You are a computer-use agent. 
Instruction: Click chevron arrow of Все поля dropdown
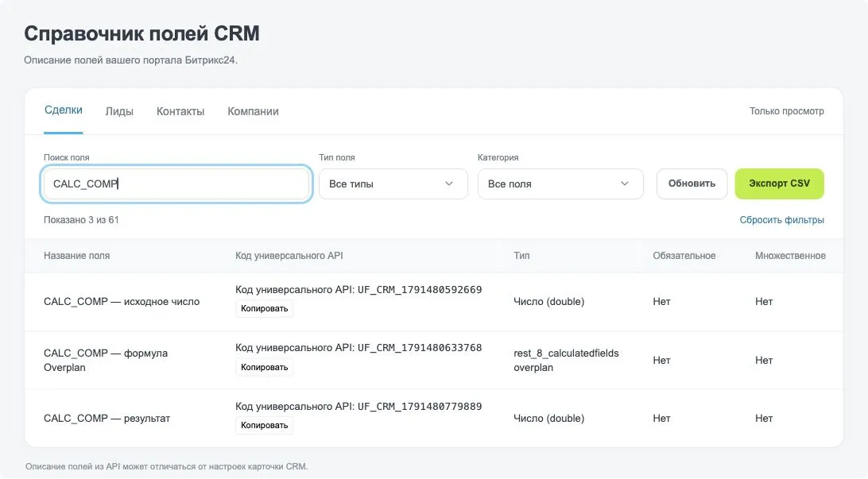[625, 183]
